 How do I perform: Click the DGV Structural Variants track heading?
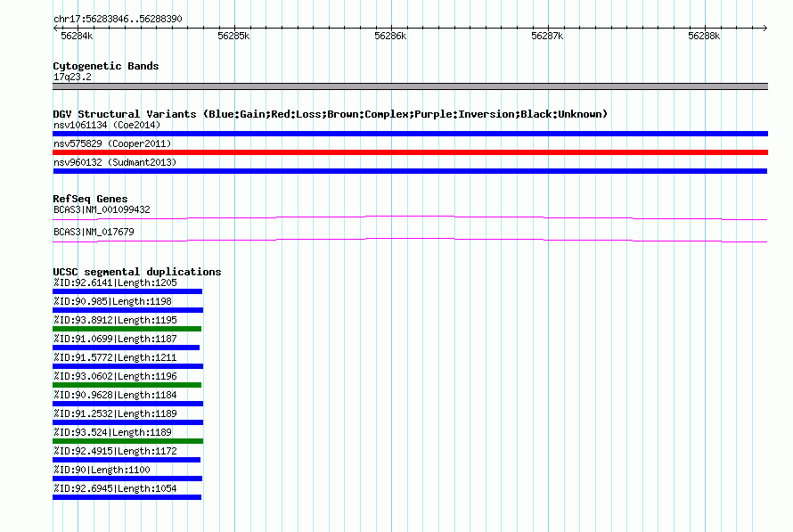click(x=331, y=114)
